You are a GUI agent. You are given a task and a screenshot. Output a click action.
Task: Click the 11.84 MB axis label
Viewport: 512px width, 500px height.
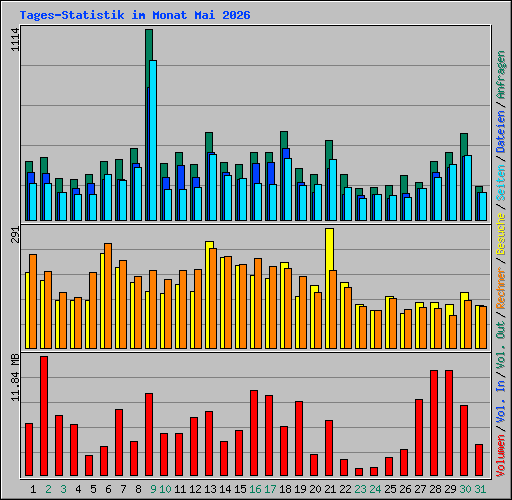(15, 378)
